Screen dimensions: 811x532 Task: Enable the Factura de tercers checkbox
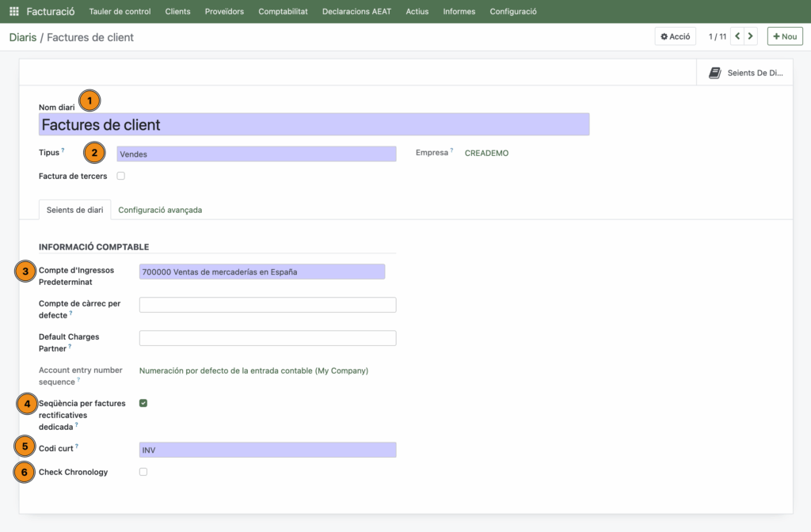click(x=121, y=176)
